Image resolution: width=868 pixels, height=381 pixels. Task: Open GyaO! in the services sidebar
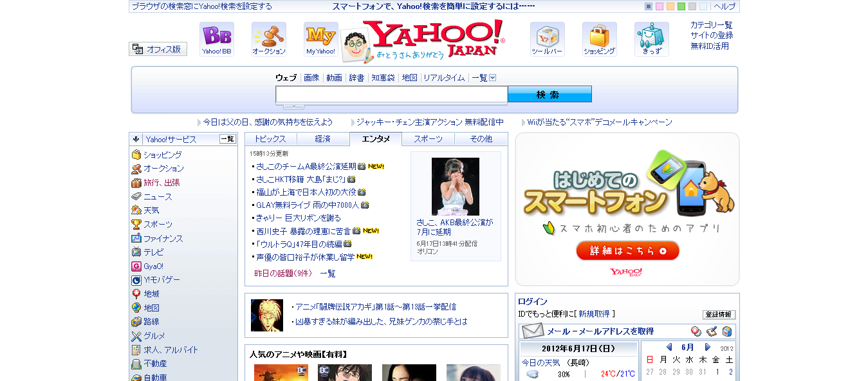tap(153, 266)
